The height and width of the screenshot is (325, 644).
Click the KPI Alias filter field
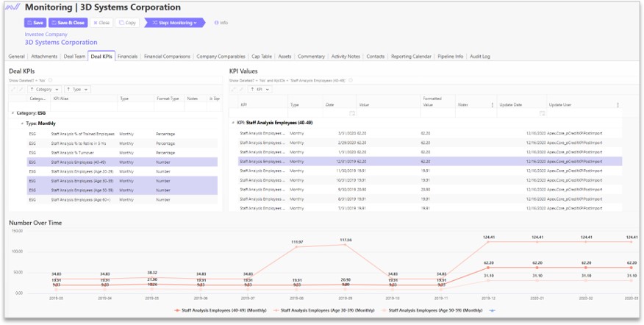click(84, 107)
